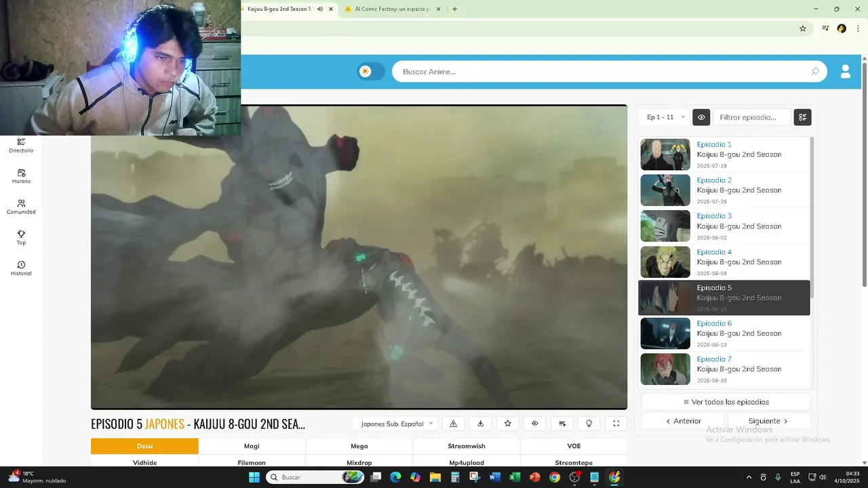Switch to AI Comic Factory browser tab
Viewport: 868px width, 488px height.
point(392,9)
